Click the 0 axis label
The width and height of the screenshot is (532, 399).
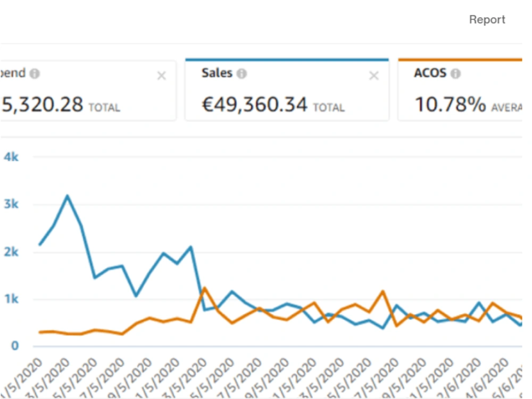[14, 346]
